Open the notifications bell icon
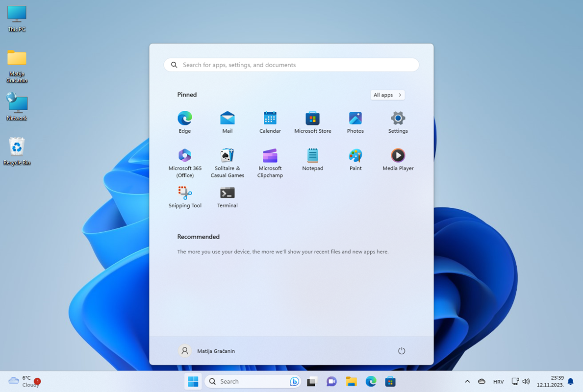This screenshot has width=583, height=392. 570,381
